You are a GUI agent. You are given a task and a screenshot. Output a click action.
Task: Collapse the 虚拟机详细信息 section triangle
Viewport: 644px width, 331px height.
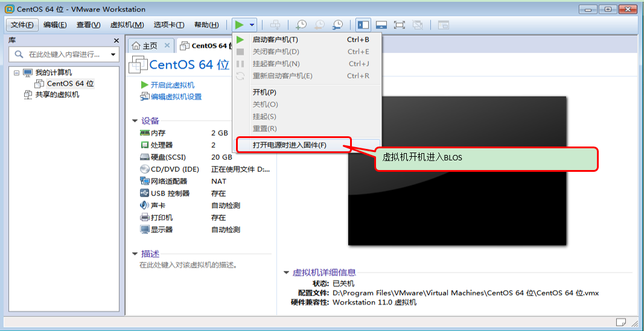(x=286, y=273)
